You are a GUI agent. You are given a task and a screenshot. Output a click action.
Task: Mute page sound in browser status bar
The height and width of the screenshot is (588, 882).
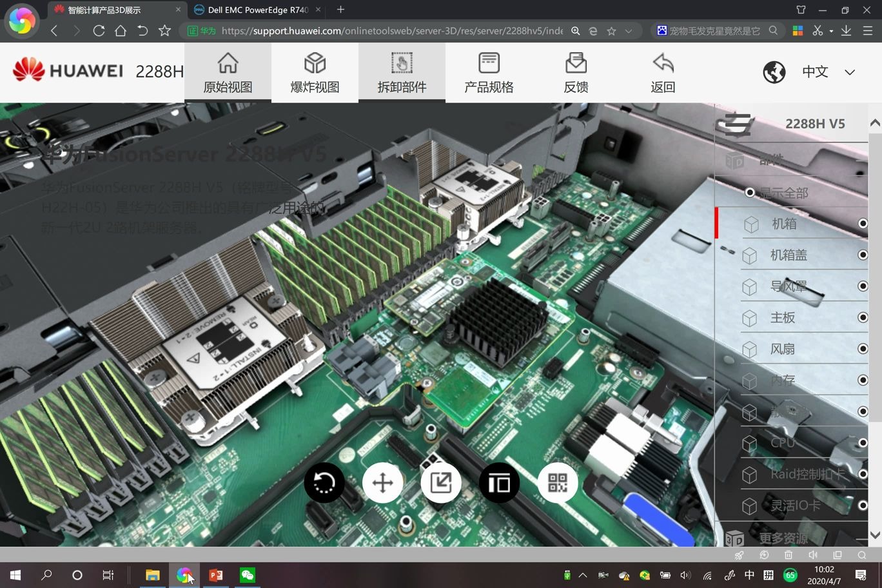[x=813, y=554]
